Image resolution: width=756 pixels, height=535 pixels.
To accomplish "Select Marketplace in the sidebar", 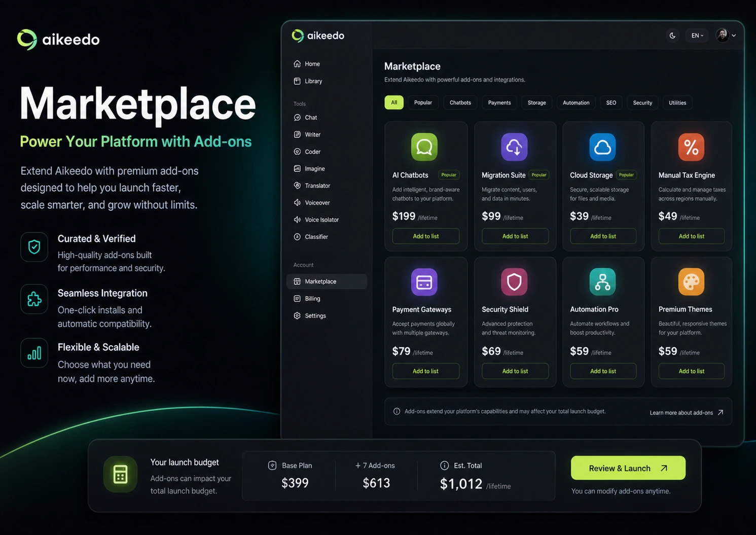I will [327, 281].
